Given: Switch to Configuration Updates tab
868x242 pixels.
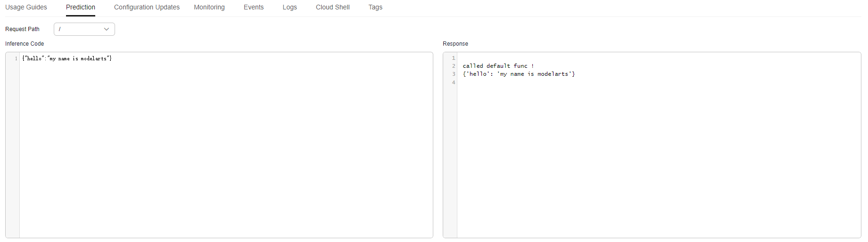Looking at the screenshot, I should [147, 7].
